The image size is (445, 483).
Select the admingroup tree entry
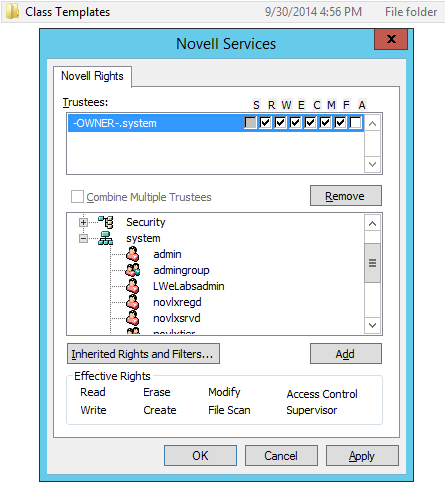pos(181,270)
